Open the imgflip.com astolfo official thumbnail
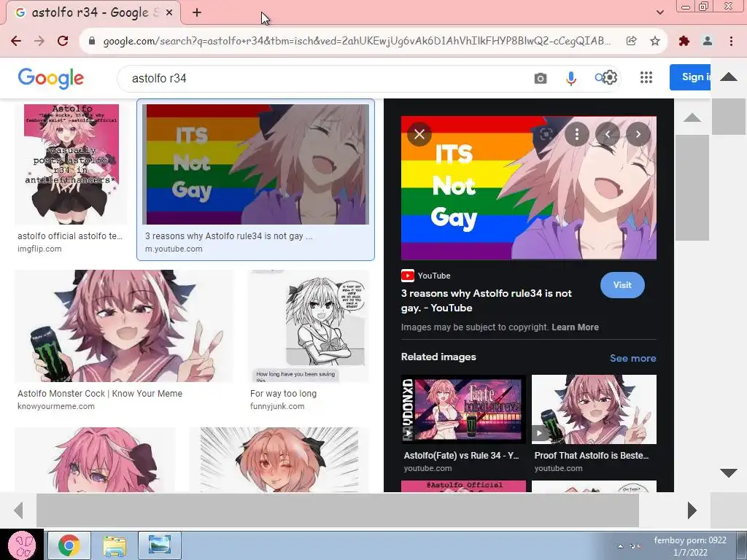Image resolution: width=747 pixels, height=560 pixels. 71,164
